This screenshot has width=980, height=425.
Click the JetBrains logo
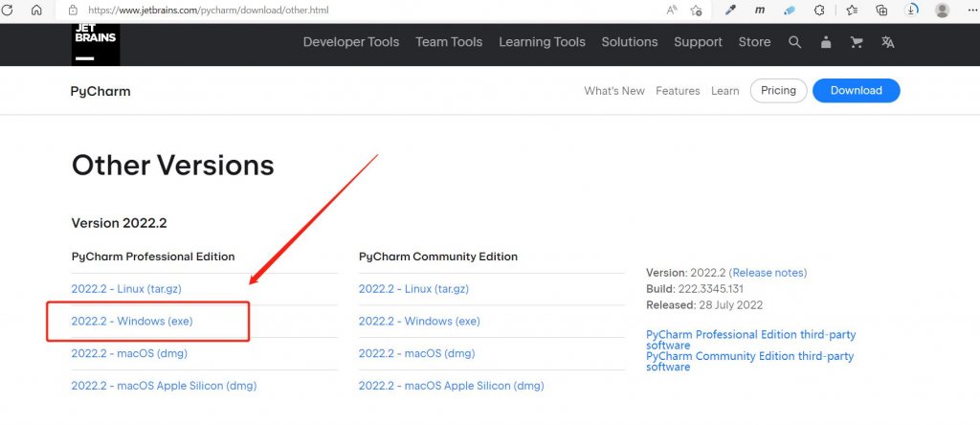tap(96, 44)
